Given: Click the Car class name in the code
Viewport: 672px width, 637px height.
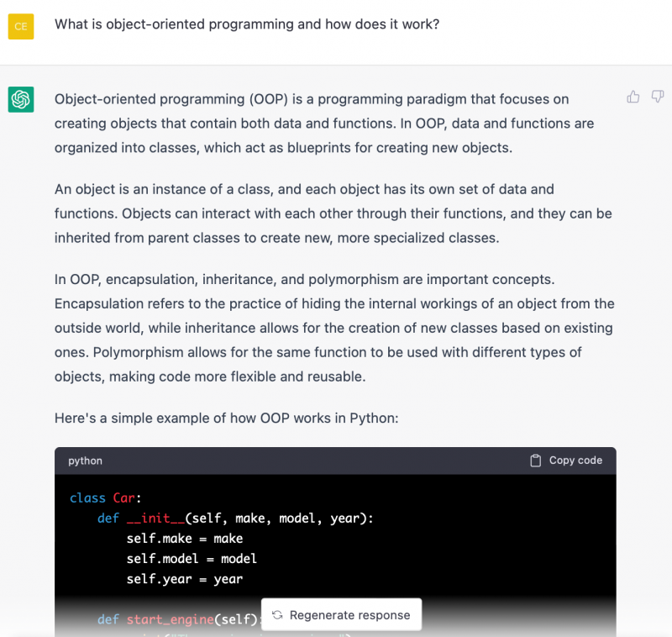Looking at the screenshot, I should click(x=124, y=497).
